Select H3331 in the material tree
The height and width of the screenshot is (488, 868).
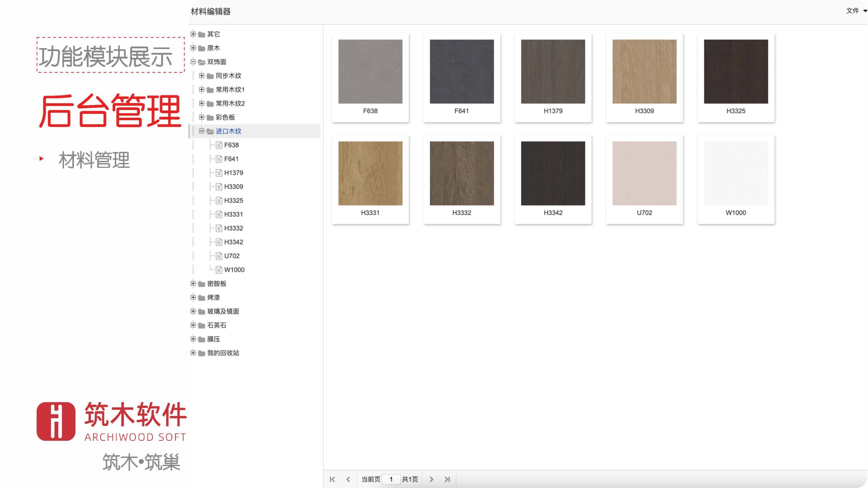point(233,214)
